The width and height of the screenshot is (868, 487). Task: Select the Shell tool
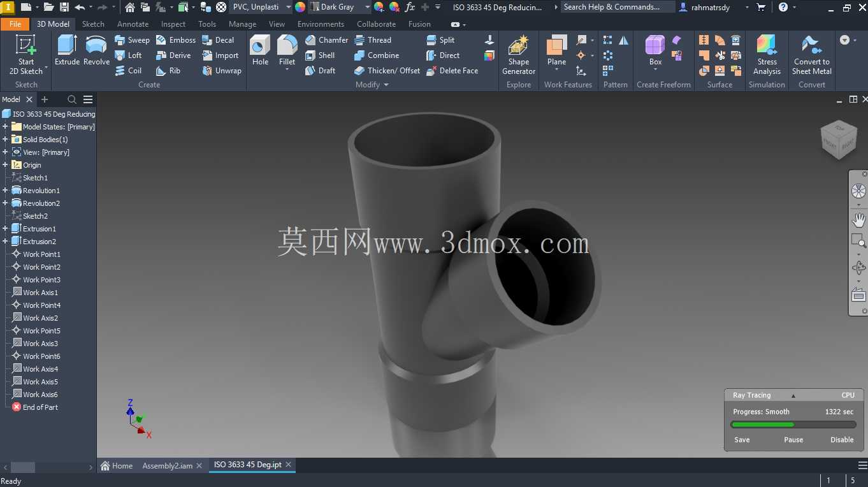tap(320, 55)
